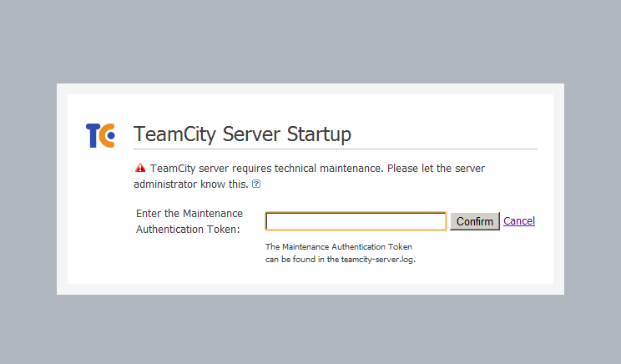Open the help question mark icon
Viewport: 621px width, 364px height.
point(256,184)
